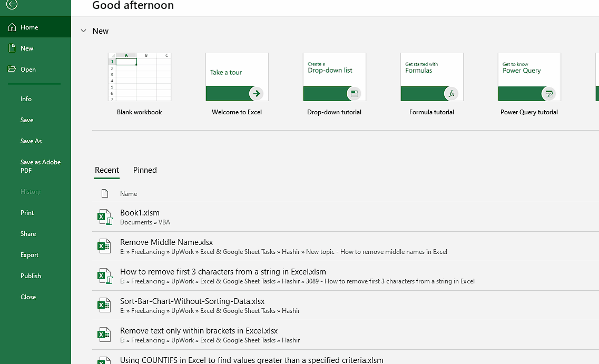Switch to the Recent tab
The image size is (599, 364).
(x=107, y=170)
